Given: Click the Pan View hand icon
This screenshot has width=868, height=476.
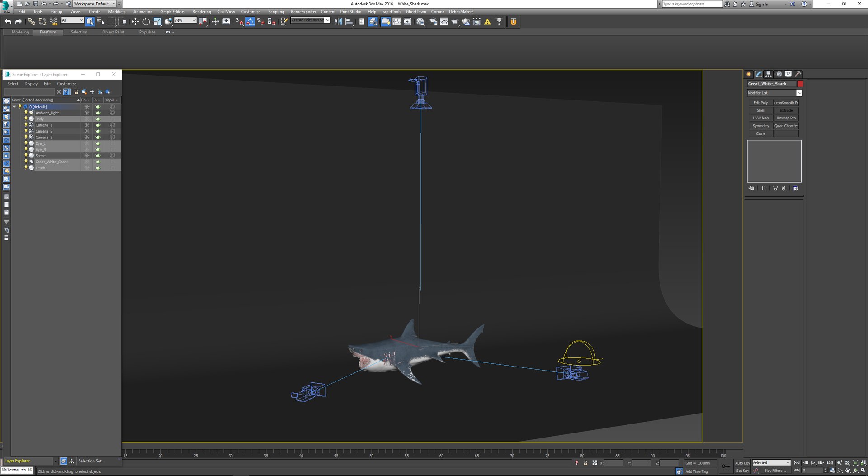Looking at the screenshot, I should pyautogui.click(x=848, y=471).
